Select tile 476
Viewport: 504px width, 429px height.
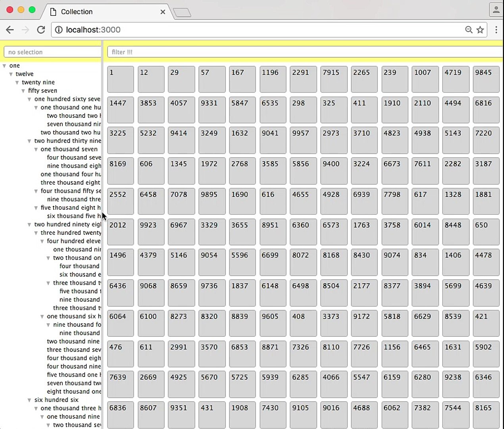(x=120, y=354)
